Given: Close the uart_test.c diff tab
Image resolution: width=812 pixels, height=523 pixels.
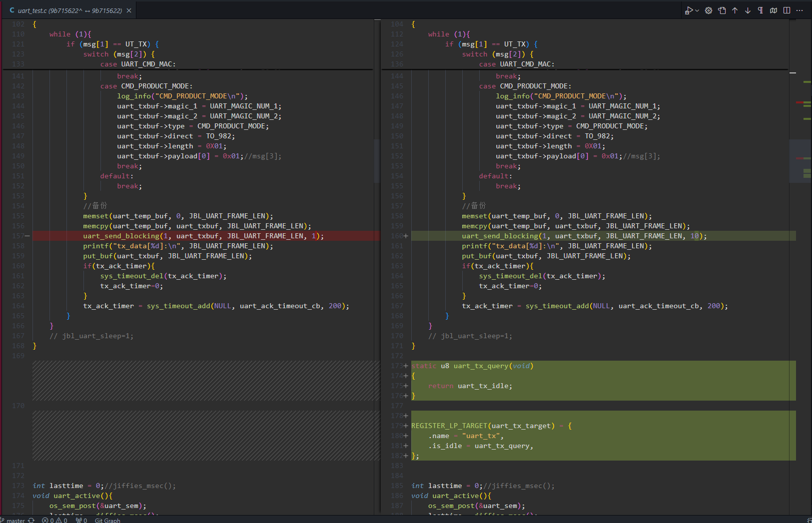Looking at the screenshot, I should [129, 10].
